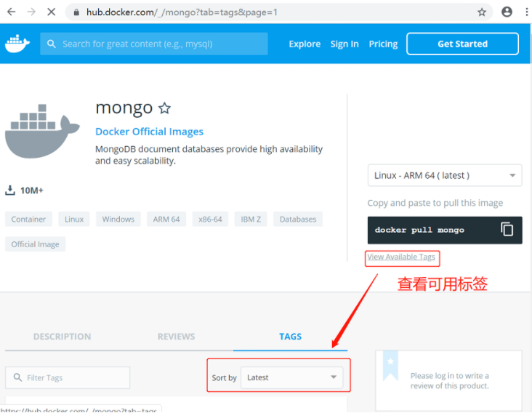Image resolution: width=532 pixels, height=413 pixels.
Task: Click the x86-64 tag chip
Action: click(210, 220)
